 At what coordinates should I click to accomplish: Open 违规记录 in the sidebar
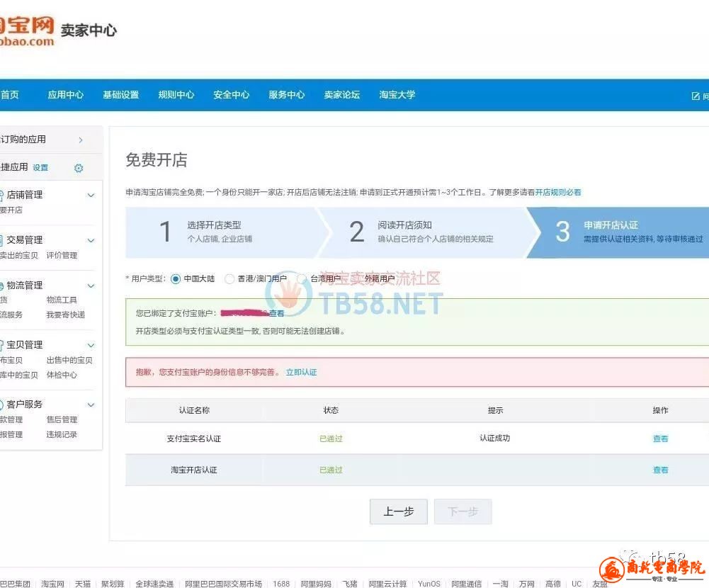[62, 435]
